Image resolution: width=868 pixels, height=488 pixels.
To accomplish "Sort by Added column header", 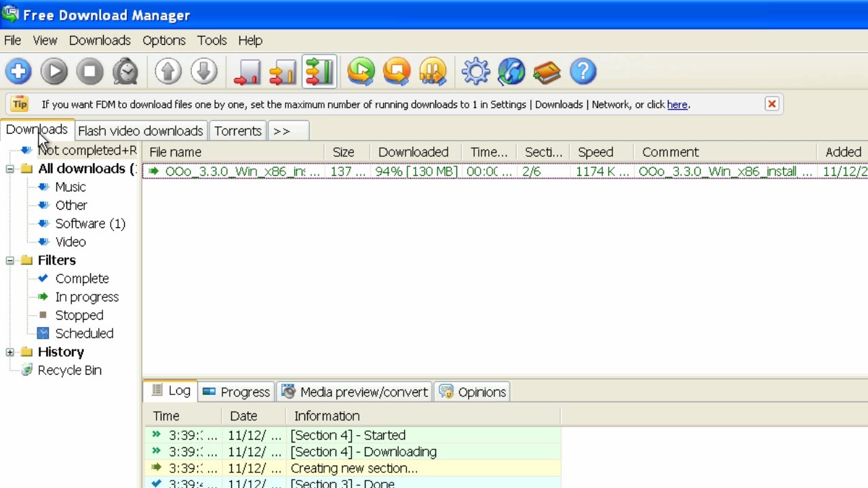I will (843, 152).
